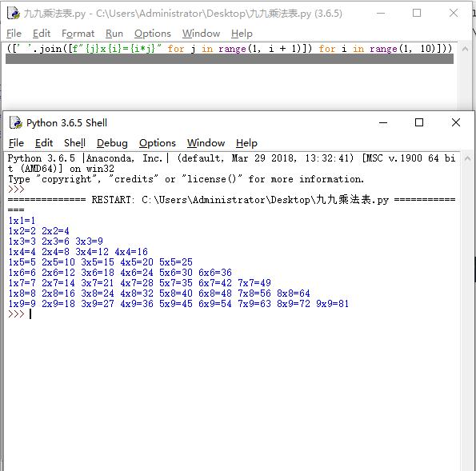The width and height of the screenshot is (476, 471).
Task: Open Help menu in Python Shell window
Action: [246, 143]
